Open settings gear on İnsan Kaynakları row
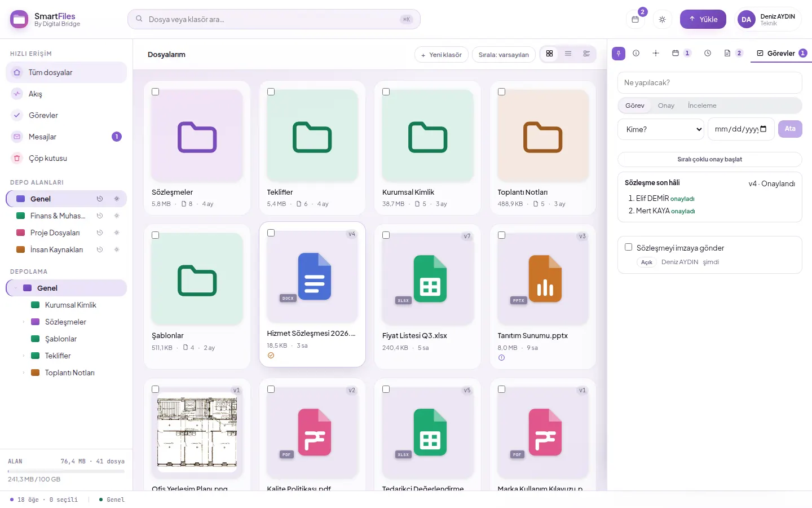 coord(117,249)
